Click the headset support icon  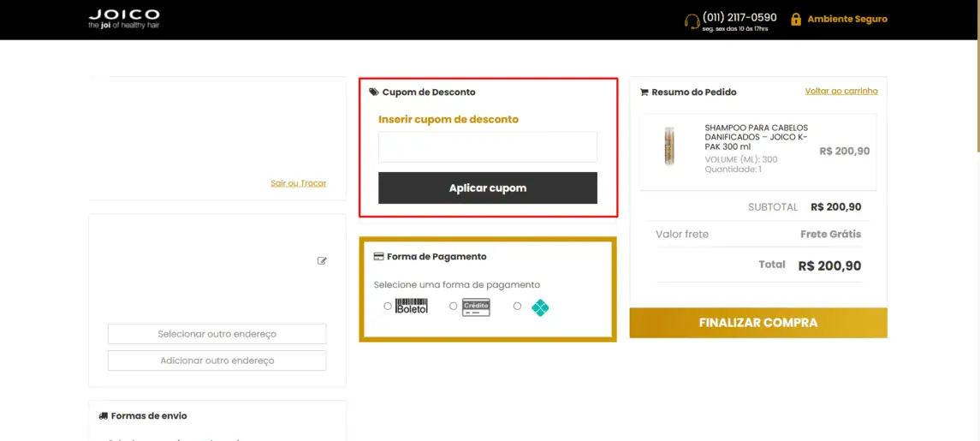pyautogui.click(x=692, y=21)
